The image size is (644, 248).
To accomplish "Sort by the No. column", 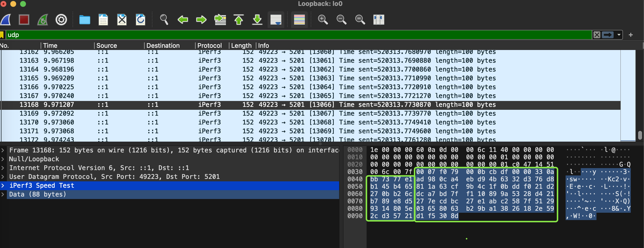I will pyautogui.click(x=20, y=46).
